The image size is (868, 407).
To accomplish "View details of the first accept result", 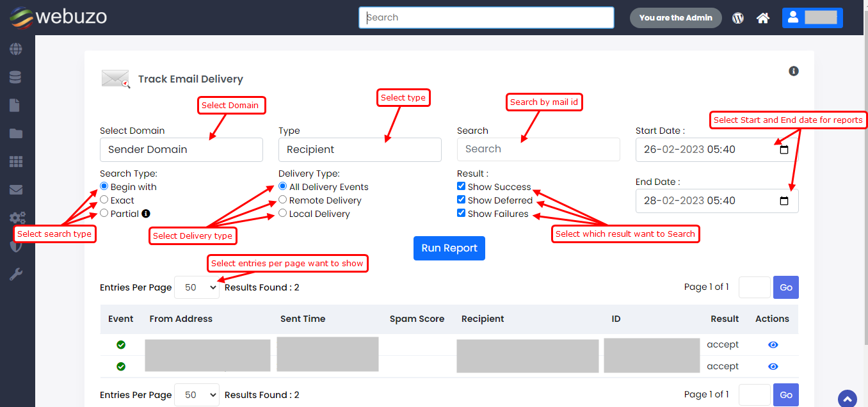I will tap(773, 345).
